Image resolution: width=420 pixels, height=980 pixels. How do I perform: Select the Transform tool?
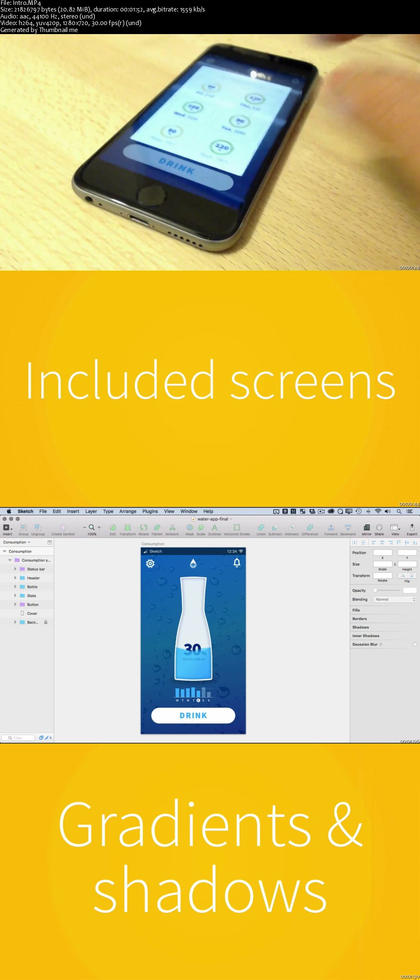pos(128,528)
